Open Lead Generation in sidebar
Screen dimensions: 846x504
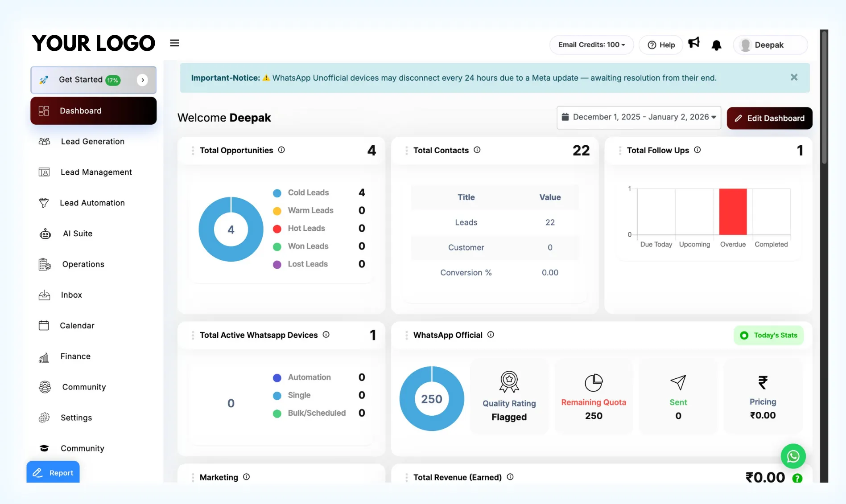click(x=92, y=142)
